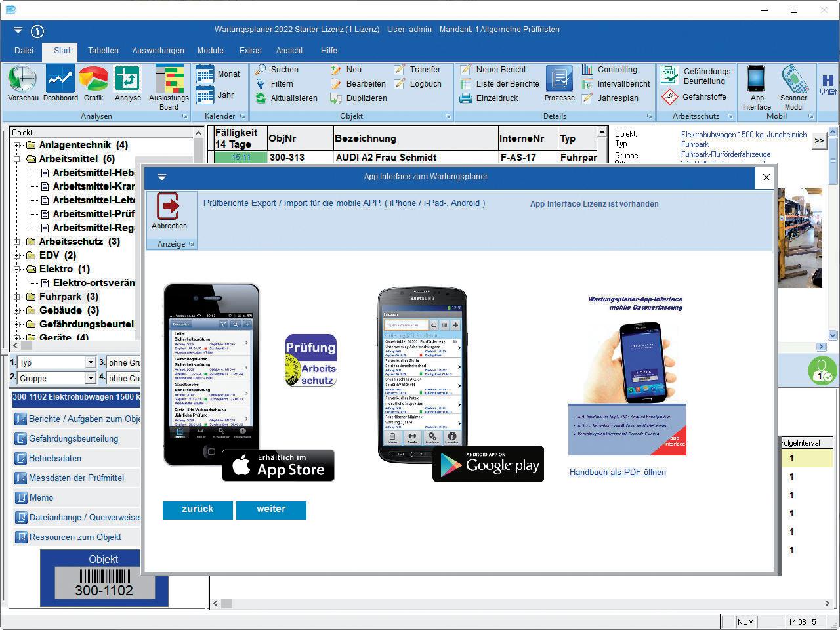Open Liste der Berichte
The width and height of the screenshot is (840, 630).
pyautogui.click(x=499, y=84)
